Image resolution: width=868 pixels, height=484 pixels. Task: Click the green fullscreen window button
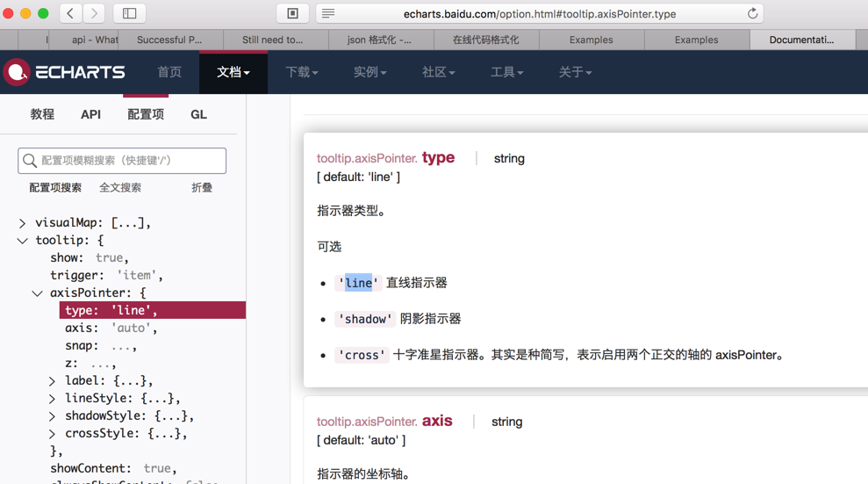coord(43,13)
